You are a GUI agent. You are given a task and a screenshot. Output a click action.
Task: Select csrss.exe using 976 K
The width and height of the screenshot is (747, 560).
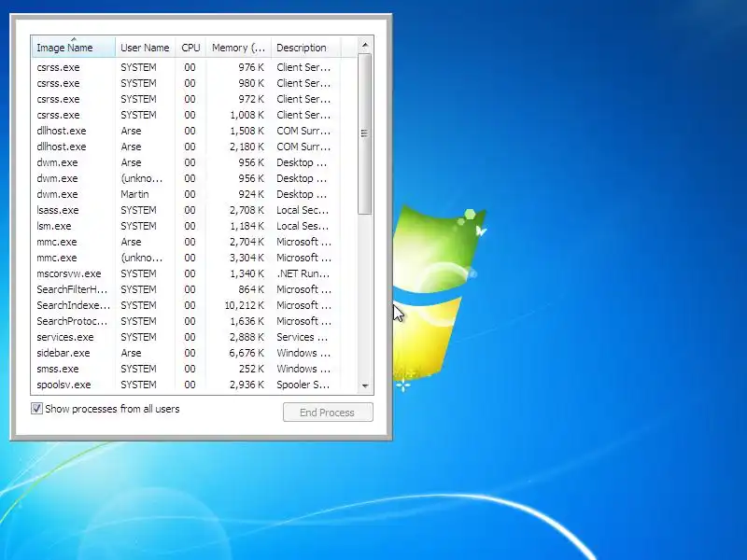click(x=194, y=67)
